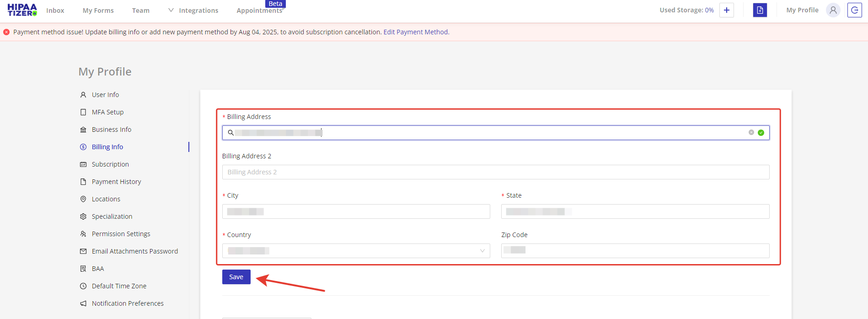Click the green checkmark in Billing Address
This screenshot has height=319, width=868.
click(x=761, y=133)
